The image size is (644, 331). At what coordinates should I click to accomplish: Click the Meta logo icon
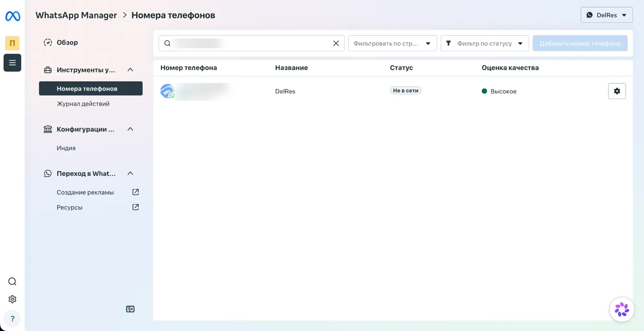click(x=12, y=16)
